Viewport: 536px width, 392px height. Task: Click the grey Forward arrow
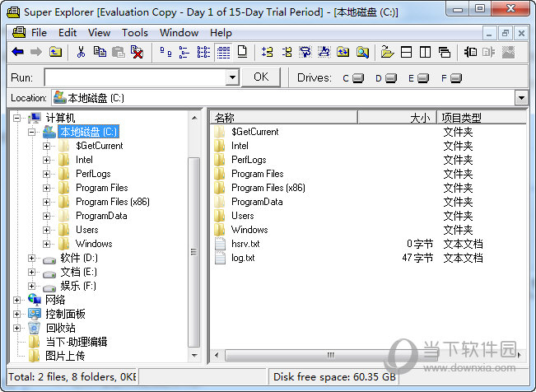36,52
